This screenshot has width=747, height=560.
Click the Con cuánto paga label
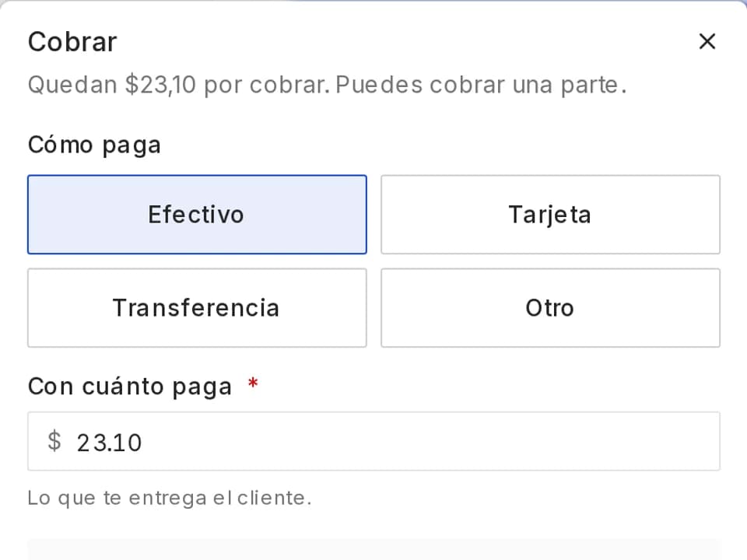pos(130,386)
